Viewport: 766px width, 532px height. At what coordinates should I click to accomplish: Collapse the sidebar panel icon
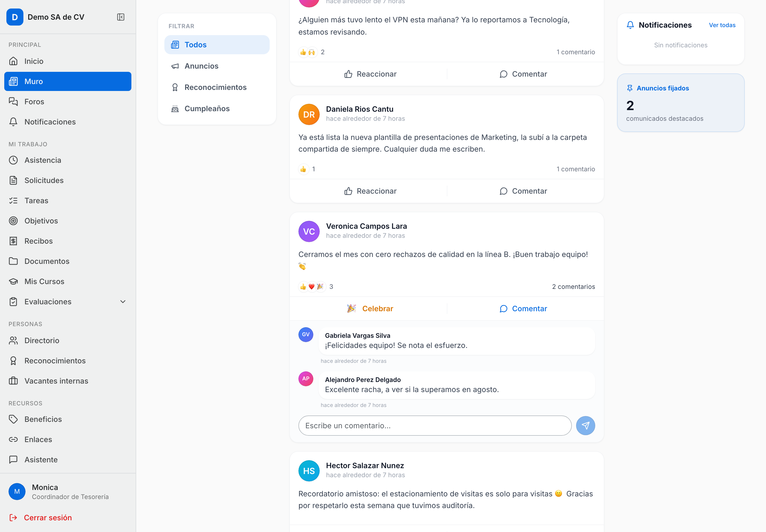[121, 17]
